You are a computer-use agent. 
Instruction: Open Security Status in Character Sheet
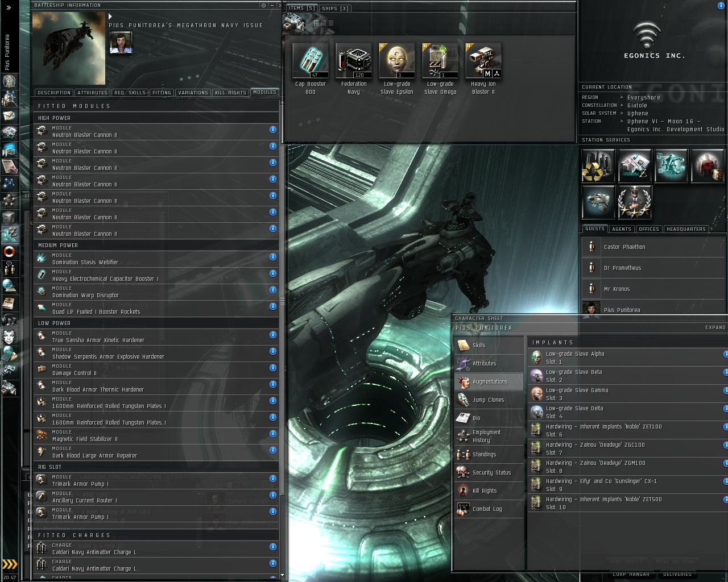pos(489,472)
